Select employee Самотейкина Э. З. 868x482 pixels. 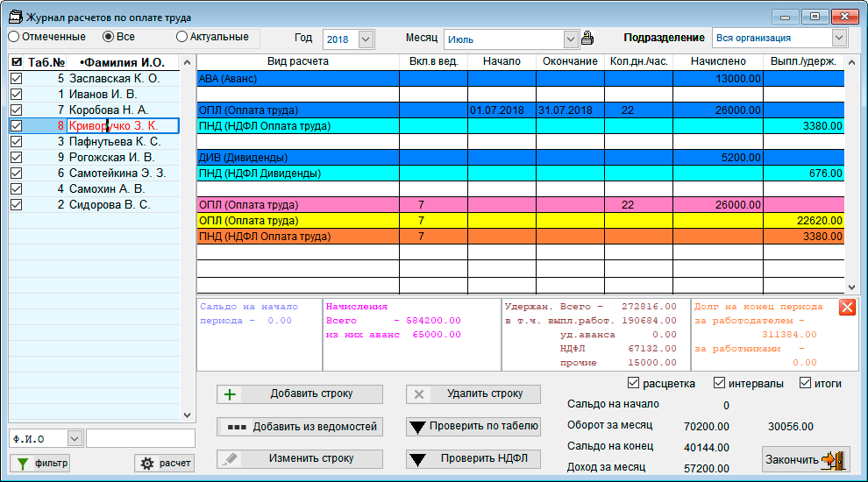[x=117, y=174]
